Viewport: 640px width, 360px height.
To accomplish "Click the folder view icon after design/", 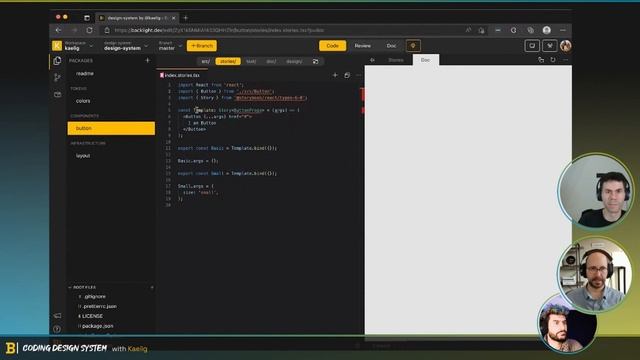I will (x=316, y=61).
